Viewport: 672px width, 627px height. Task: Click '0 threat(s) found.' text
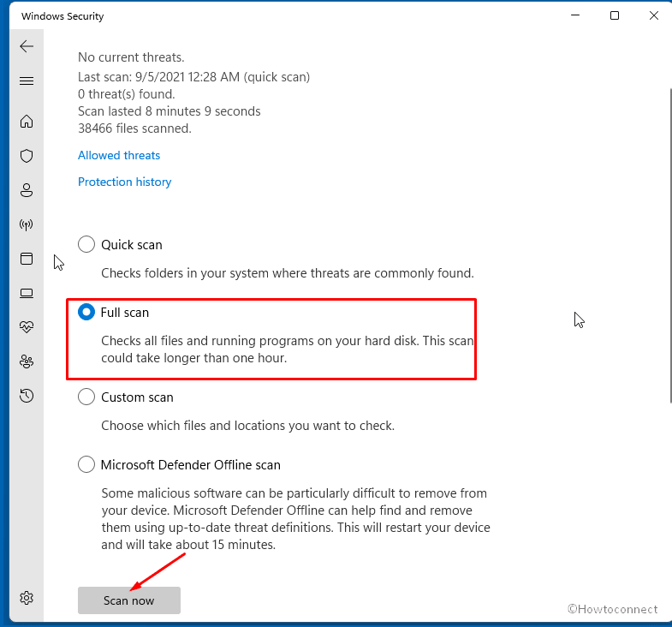pyautogui.click(x=127, y=94)
